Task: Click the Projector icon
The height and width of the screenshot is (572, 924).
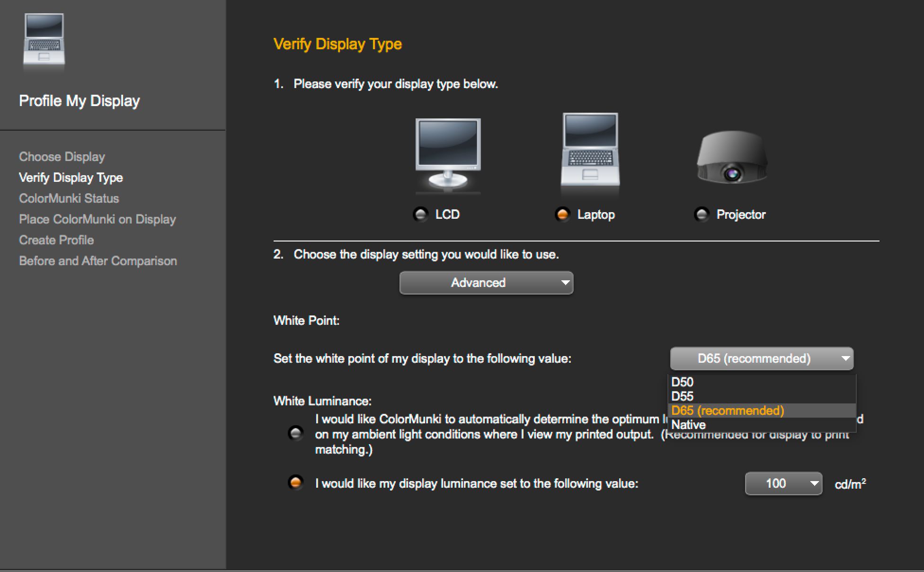Action: (732, 158)
